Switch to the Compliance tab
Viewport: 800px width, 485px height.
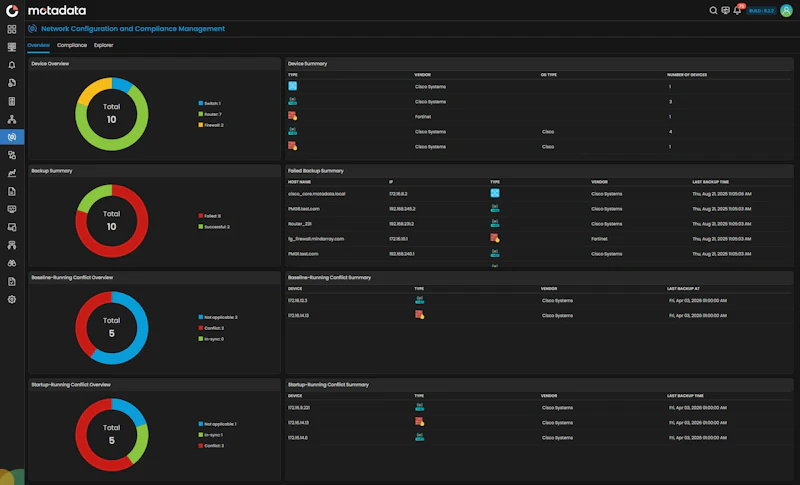(x=72, y=45)
